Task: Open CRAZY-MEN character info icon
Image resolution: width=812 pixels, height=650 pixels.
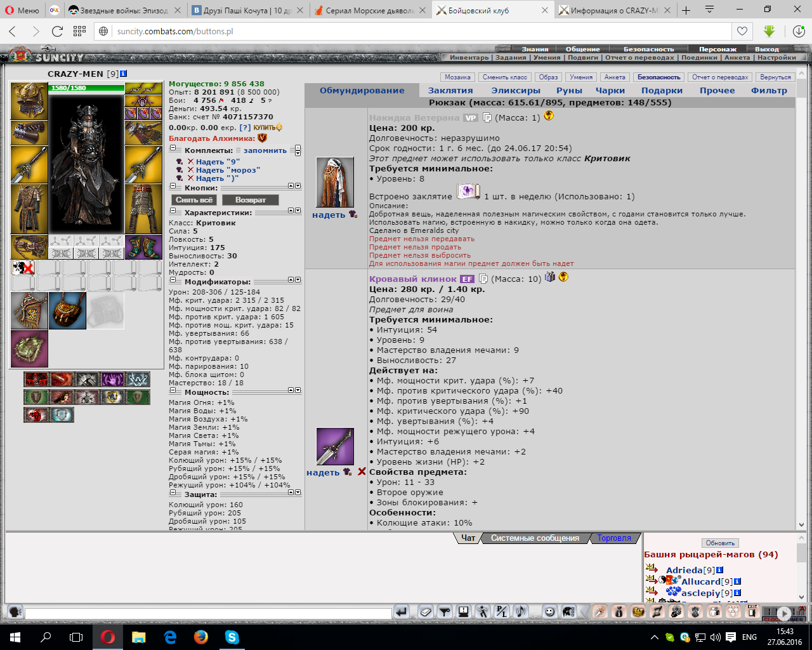Action: tap(124, 74)
